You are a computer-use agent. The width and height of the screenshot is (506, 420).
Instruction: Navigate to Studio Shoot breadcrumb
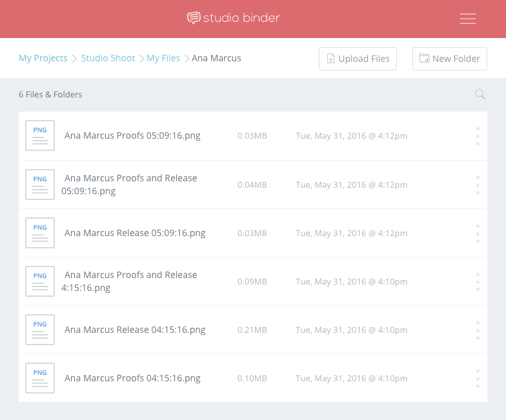click(x=108, y=58)
